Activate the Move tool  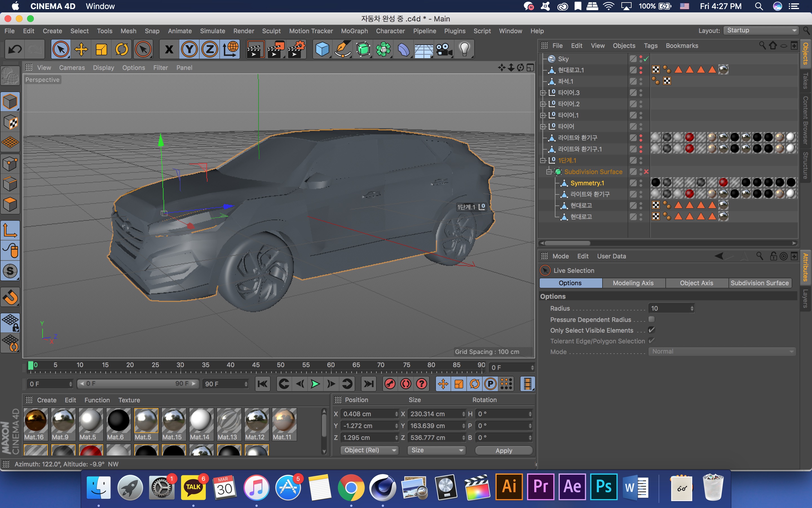(81, 49)
